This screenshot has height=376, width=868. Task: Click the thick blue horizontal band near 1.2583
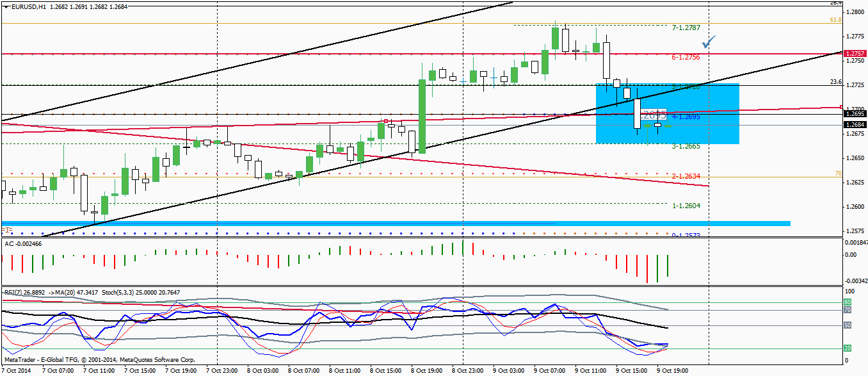(396, 224)
